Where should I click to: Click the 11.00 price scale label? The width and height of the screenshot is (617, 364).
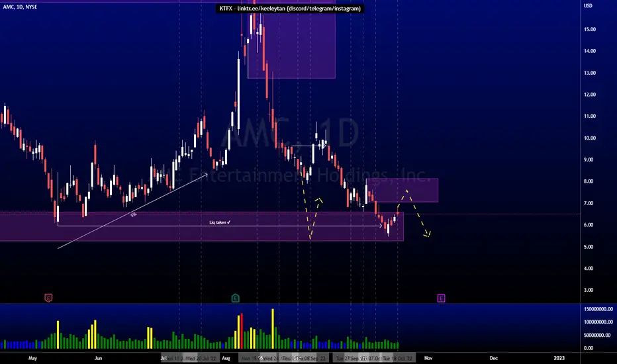[x=589, y=116]
